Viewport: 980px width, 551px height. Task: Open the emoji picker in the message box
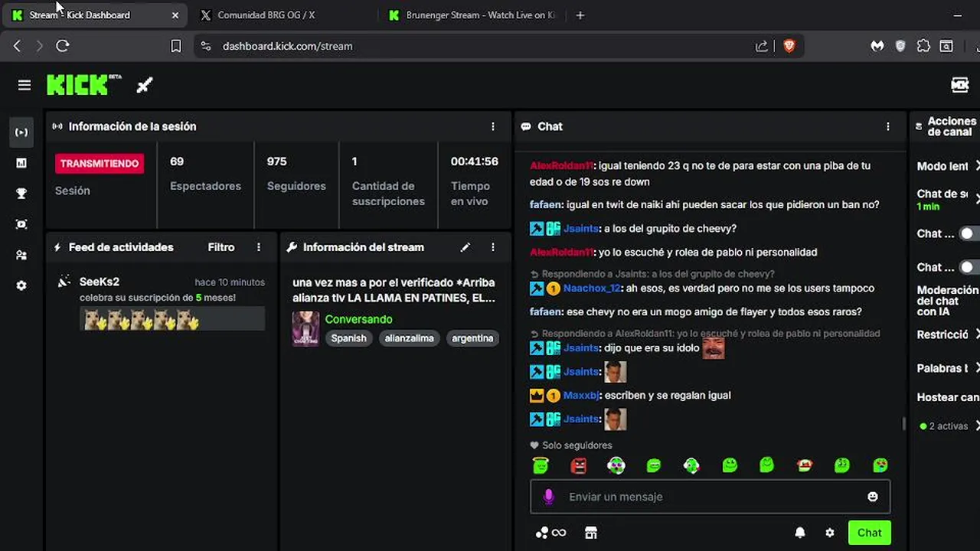(x=872, y=497)
